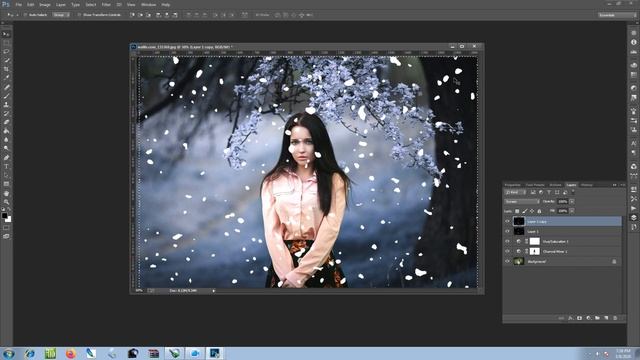Screen dimensions: 640x360
Task: Hide the Hue/Saturation 1 layer
Action: [x=507, y=241]
